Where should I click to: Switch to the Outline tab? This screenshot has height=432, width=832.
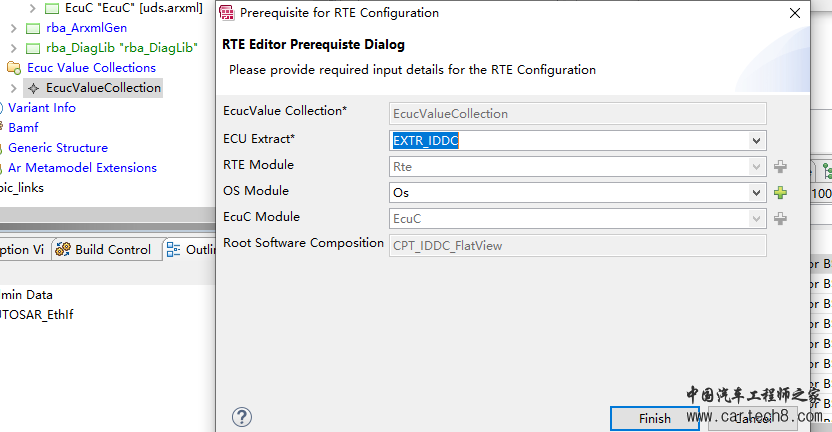click(190, 249)
